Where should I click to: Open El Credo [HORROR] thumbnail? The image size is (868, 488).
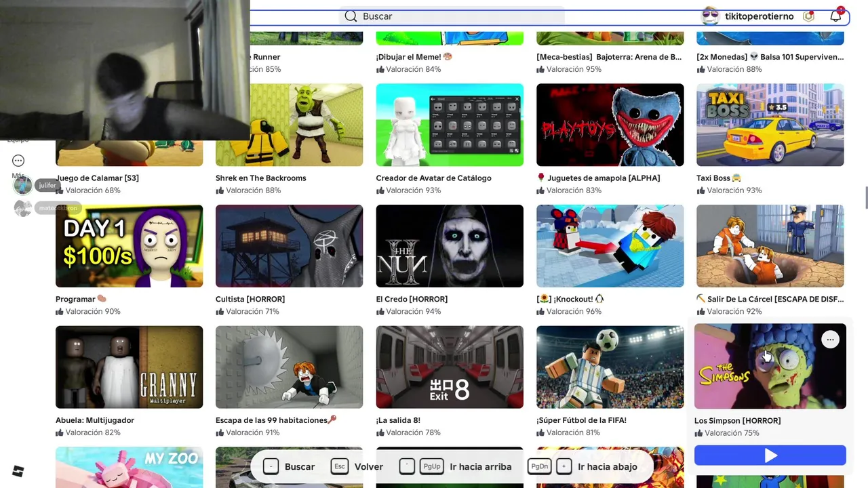(450, 246)
